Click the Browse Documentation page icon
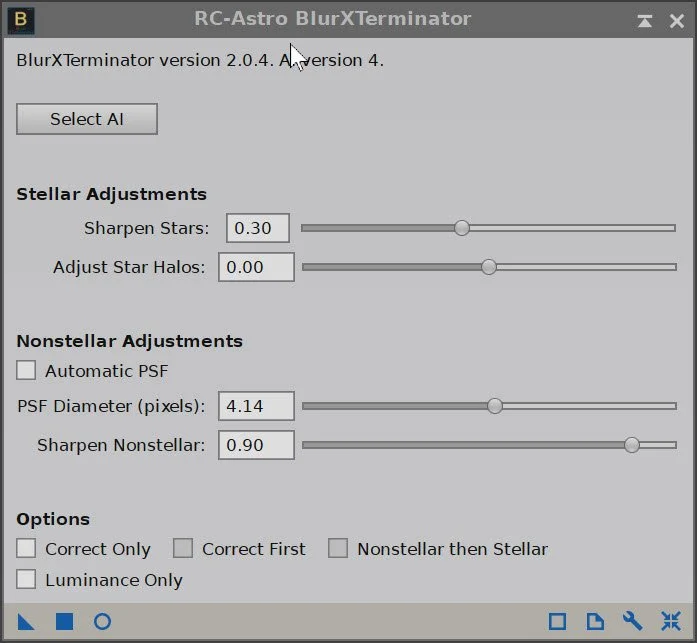697x643 pixels. point(595,621)
